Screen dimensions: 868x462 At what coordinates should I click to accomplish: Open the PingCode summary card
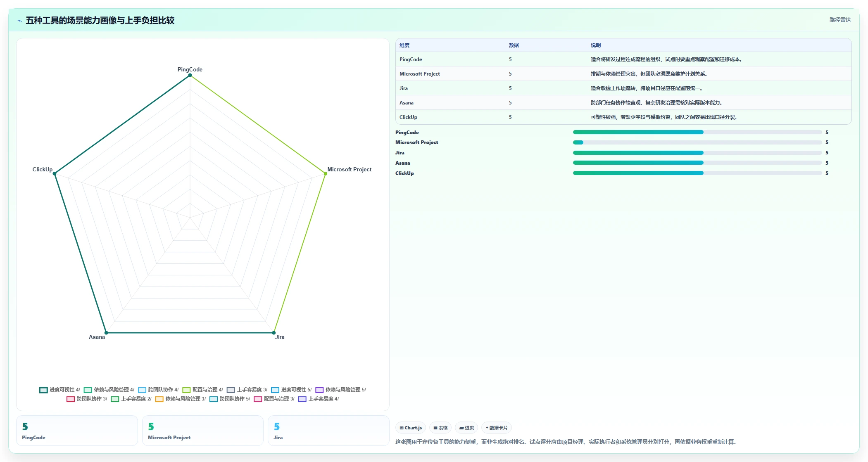tap(77, 431)
